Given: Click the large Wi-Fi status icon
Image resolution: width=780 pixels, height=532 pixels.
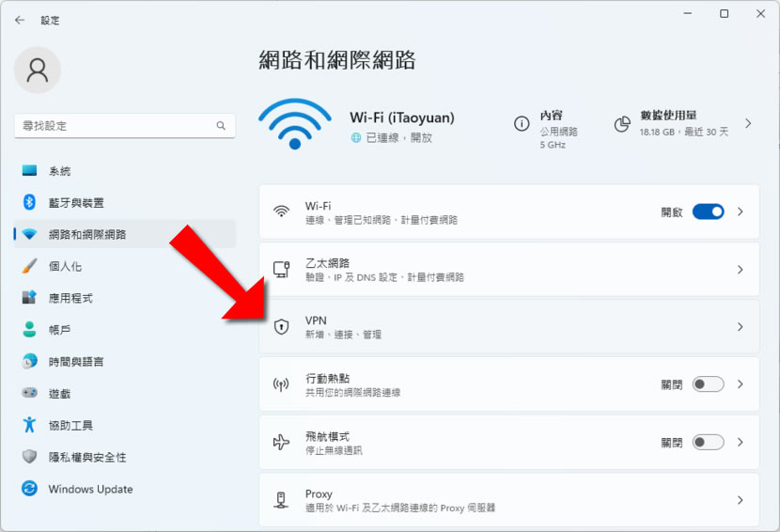Looking at the screenshot, I should pyautogui.click(x=294, y=123).
